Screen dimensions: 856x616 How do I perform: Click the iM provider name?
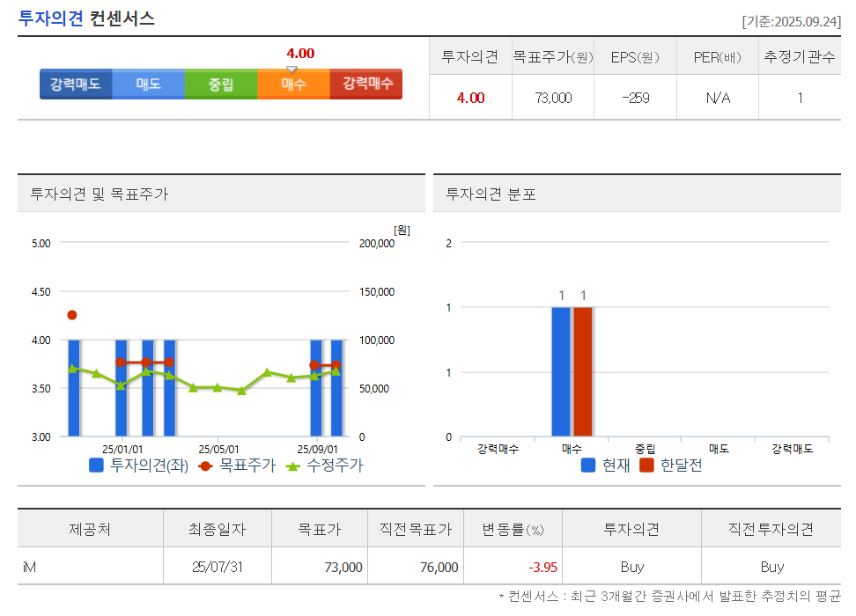[x=31, y=566]
